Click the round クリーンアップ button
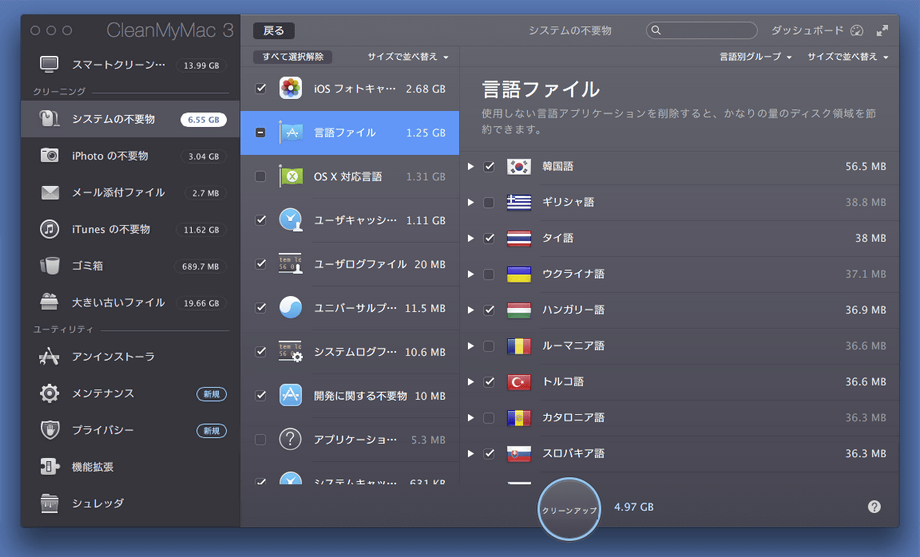This screenshot has width=920, height=557. point(569,509)
